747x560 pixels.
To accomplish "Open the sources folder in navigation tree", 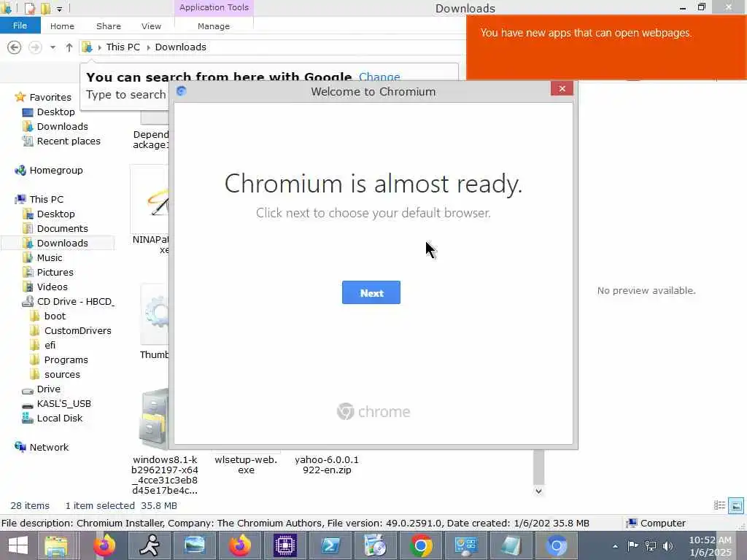I will point(62,374).
